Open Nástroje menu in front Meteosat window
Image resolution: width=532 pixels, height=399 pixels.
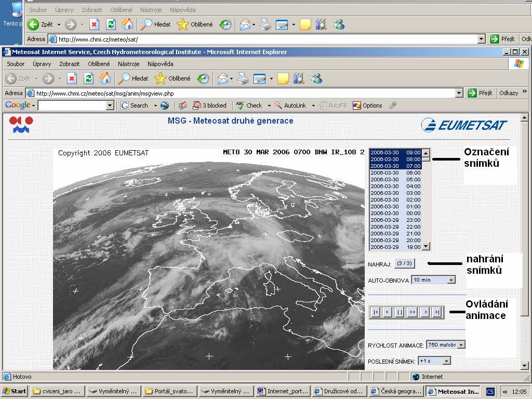click(x=129, y=64)
